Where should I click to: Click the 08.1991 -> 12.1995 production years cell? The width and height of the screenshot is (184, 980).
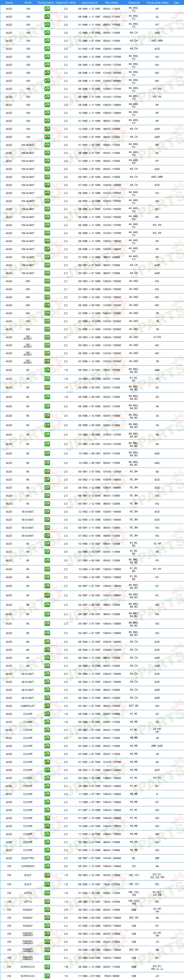[x=89, y=866]
